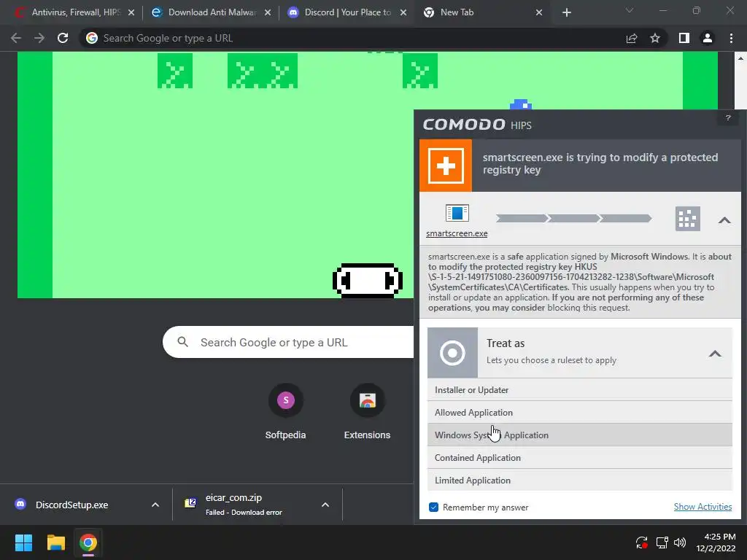Click scrollbar up arrow in Chrome page

[x=740, y=58]
